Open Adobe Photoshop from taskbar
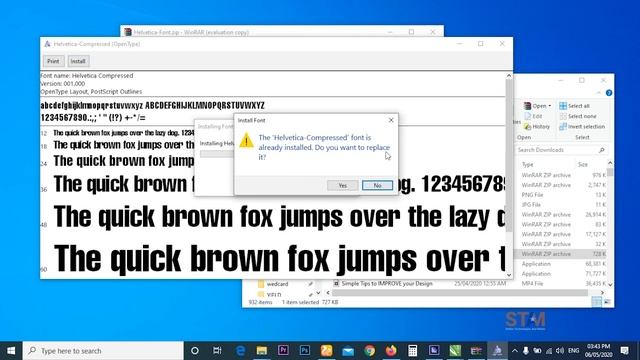This screenshot has height=360, width=640. click(304, 351)
